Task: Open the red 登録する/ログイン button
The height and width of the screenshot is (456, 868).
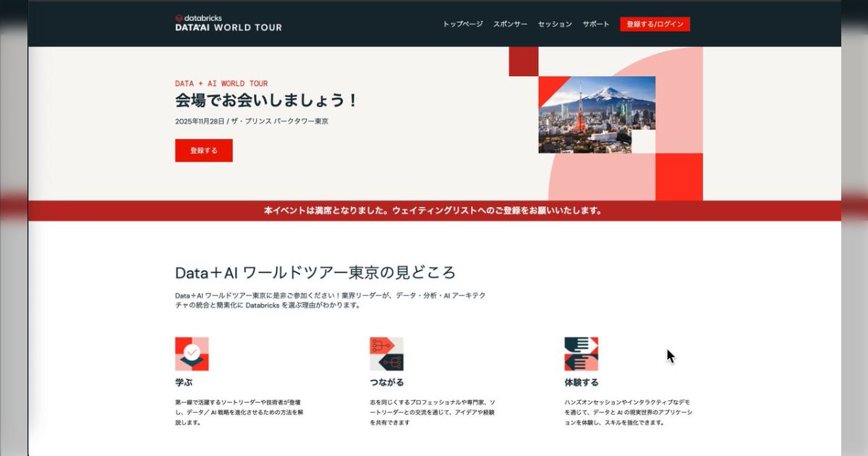Action: tap(655, 23)
